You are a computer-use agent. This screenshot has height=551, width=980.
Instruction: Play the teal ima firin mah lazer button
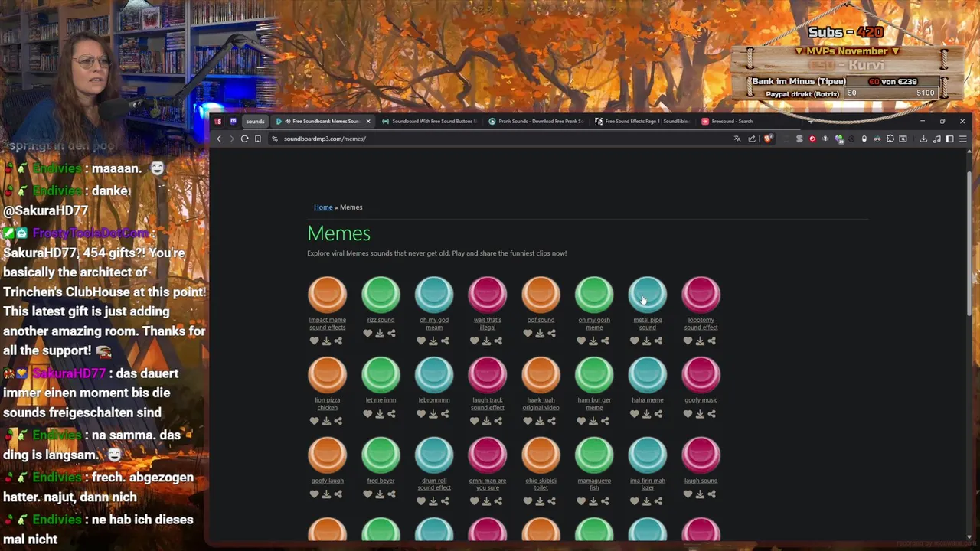[x=648, y=455]
